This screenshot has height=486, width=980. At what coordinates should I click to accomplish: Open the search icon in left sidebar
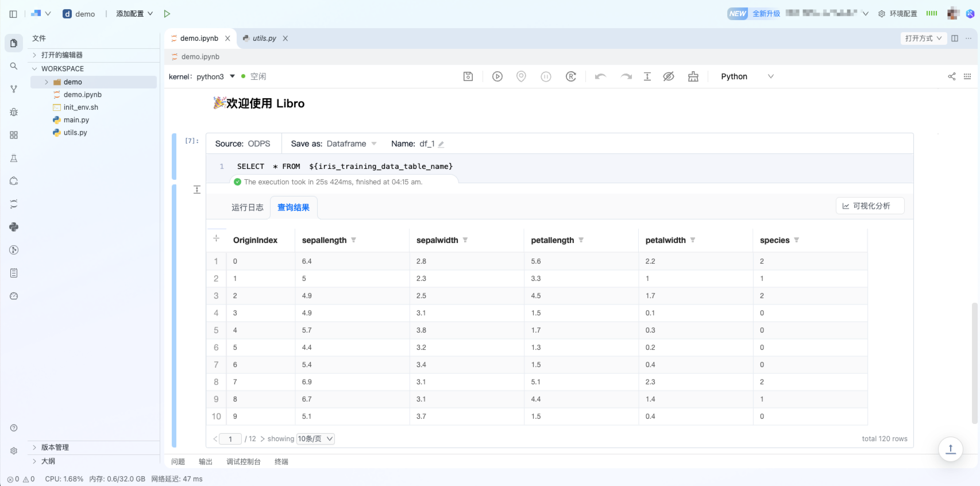[x=14, y=66]
